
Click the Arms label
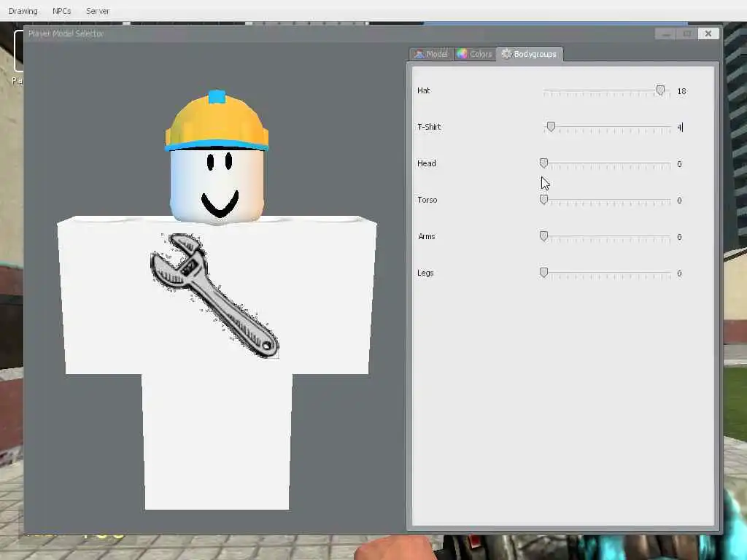click(426, 237)
